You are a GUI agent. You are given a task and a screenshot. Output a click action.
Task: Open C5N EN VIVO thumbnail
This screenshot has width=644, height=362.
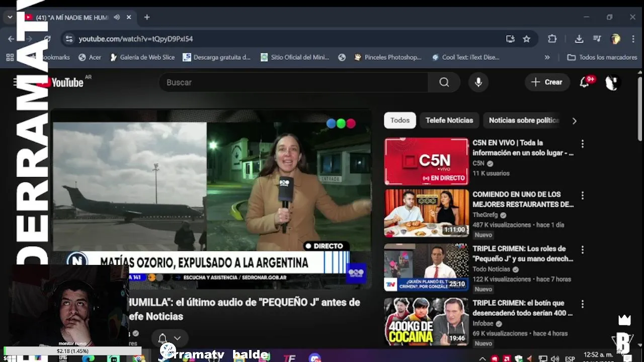coord(426,162)
